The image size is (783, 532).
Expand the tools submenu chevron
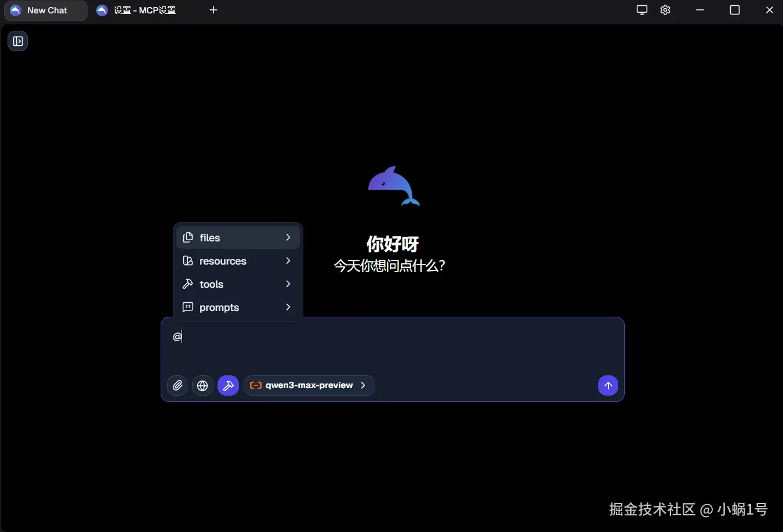[288, 284]
